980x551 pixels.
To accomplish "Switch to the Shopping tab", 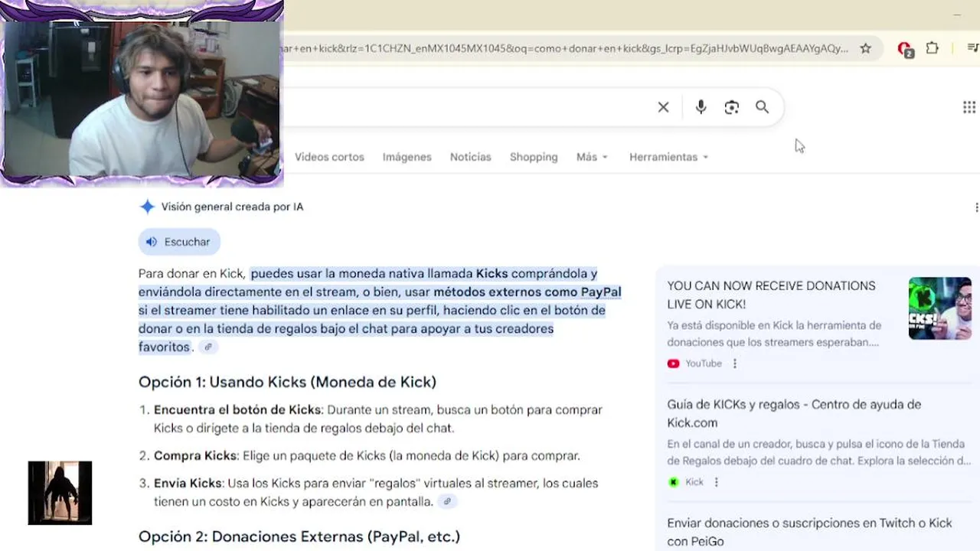I will [534, 157].
